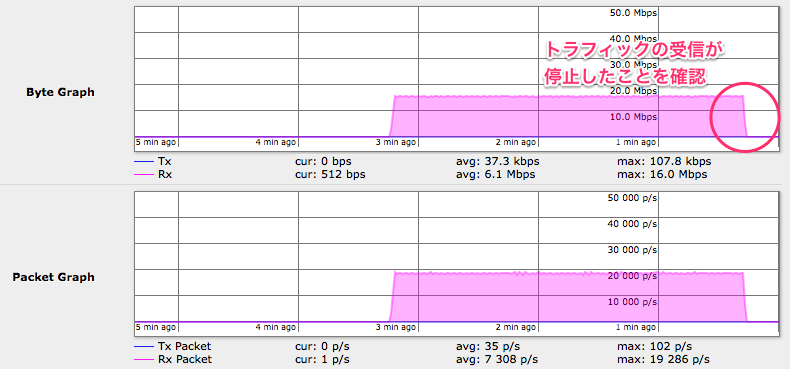This screenshot has height=369, width=790.
Task: Click the Rx Packet max 19 286 p/s value
Action: click(664, 360)
